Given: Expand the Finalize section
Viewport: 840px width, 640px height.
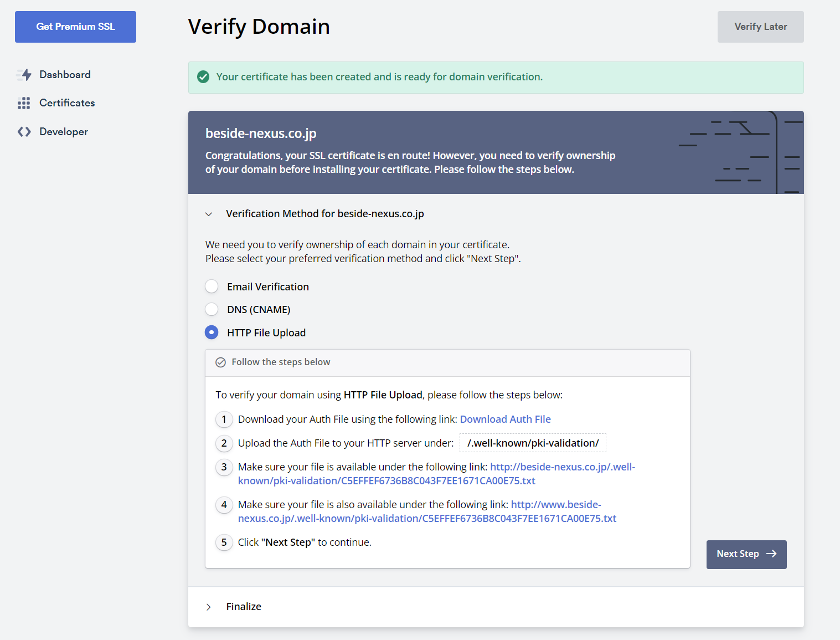Looking at the screenshot, I should click(243, 606).
